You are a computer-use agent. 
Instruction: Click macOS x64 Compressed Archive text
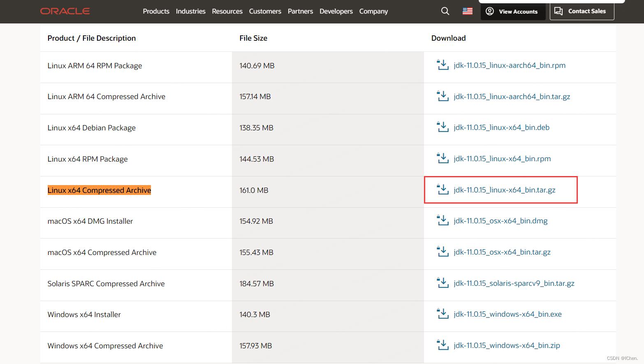click(102, 253)
